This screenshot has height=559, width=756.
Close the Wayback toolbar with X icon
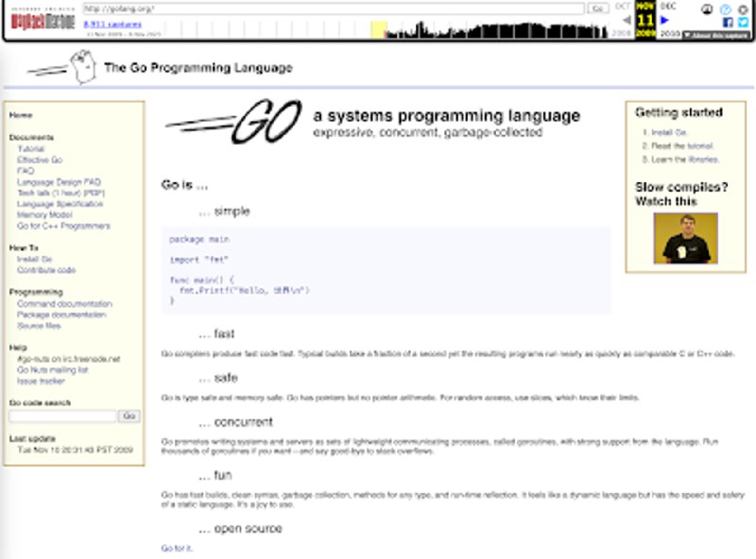[742, 8]
